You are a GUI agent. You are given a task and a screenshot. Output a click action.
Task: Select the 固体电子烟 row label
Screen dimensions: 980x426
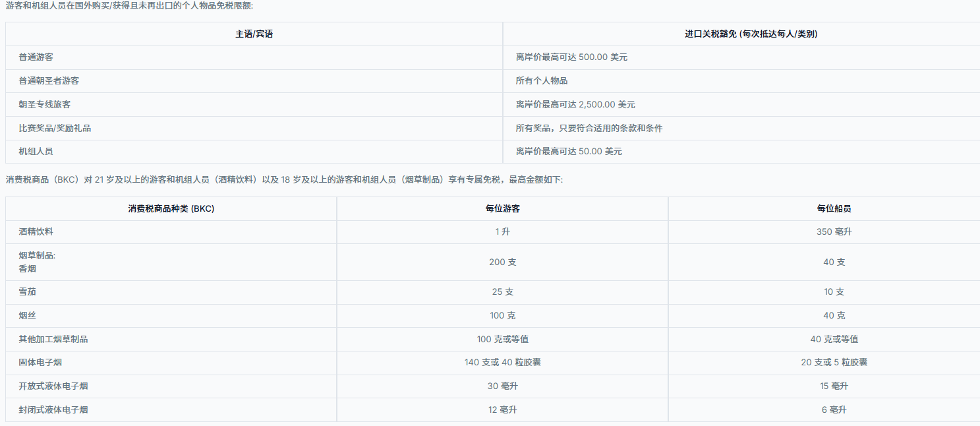click(x=40, y=362)
